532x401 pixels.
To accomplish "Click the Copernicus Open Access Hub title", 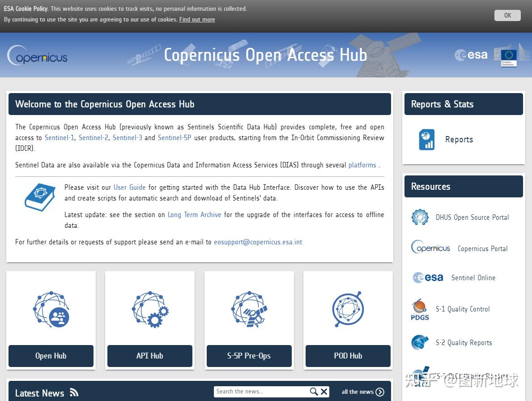I will coord(265,55).
